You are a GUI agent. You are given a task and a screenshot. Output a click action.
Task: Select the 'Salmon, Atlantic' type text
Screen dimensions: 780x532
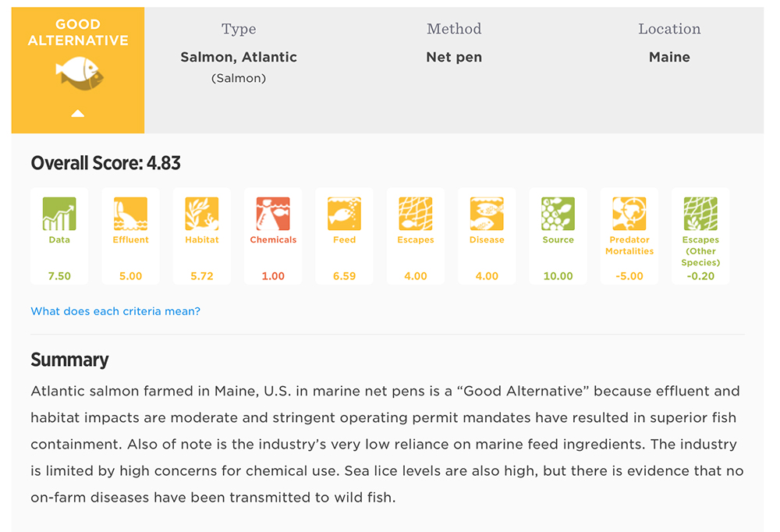(239, 57)
